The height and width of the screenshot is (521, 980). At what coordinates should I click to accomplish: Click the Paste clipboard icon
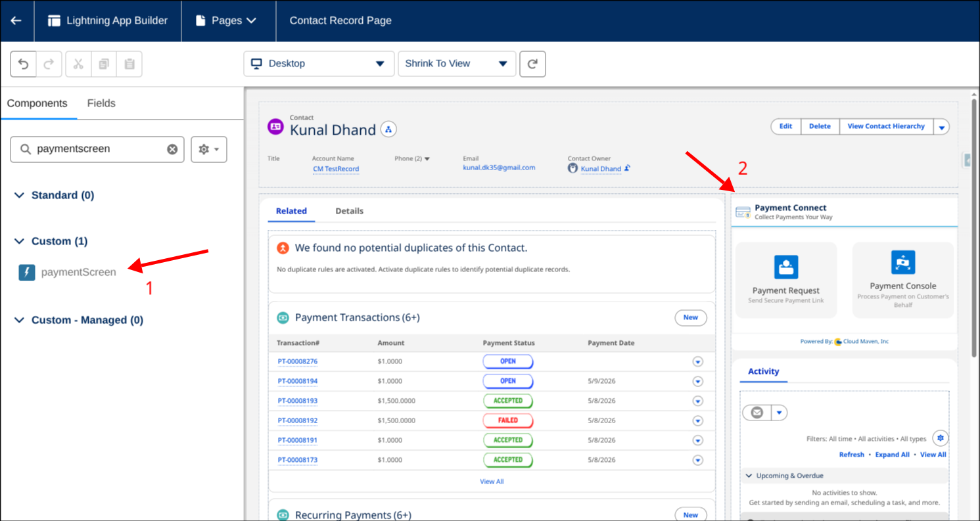click(x=129, y=64)
